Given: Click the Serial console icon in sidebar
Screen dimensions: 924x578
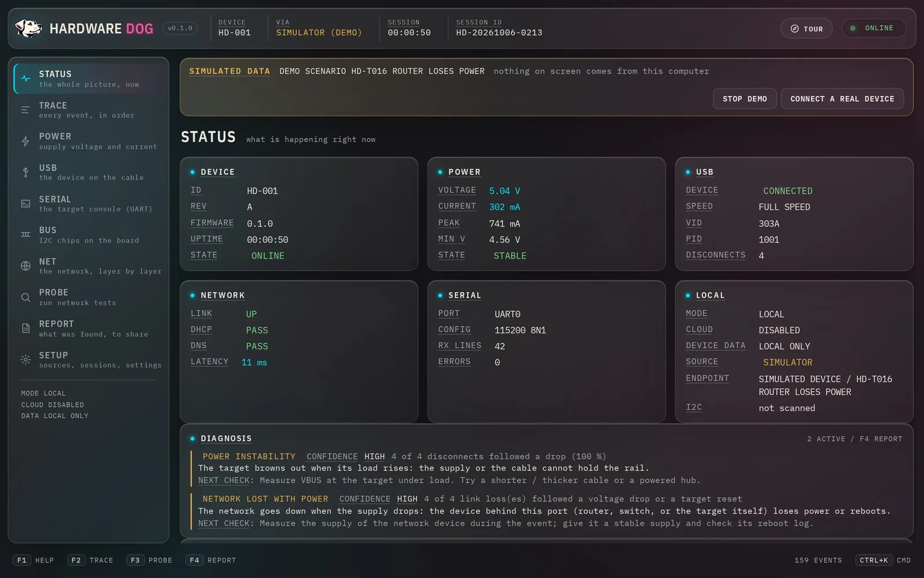Looking at the screenshot, I should (25, 203).
